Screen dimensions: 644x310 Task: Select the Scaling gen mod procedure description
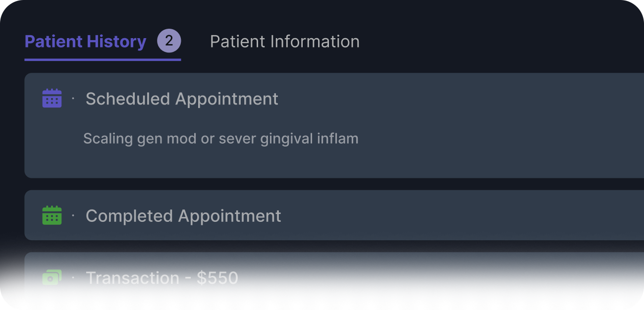[x=220, y=138]
